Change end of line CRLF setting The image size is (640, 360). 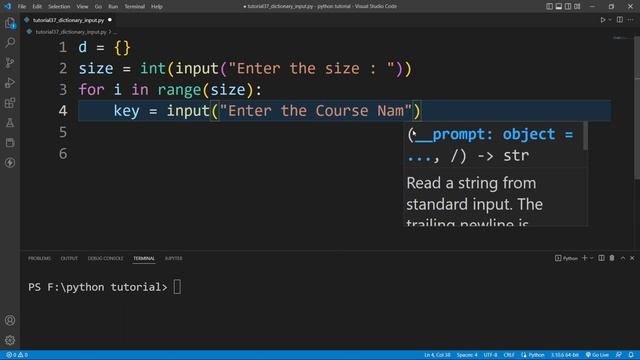(509, 355)
